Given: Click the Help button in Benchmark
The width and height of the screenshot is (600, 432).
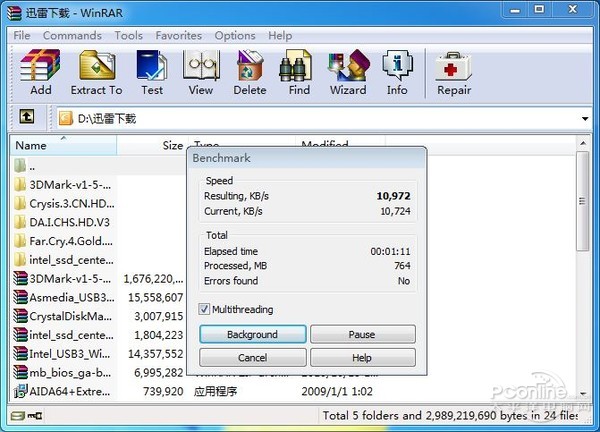Looking at the screenshot, I should tap(362, 358).
